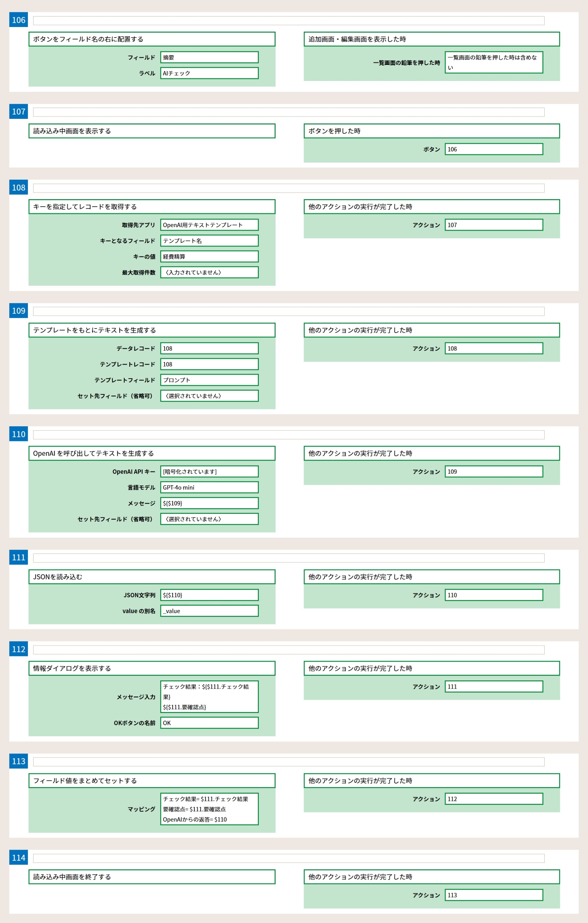Click the ラベル field containing AIチェック
This screenshot has height=923, width=588.
tap(209, 73)
